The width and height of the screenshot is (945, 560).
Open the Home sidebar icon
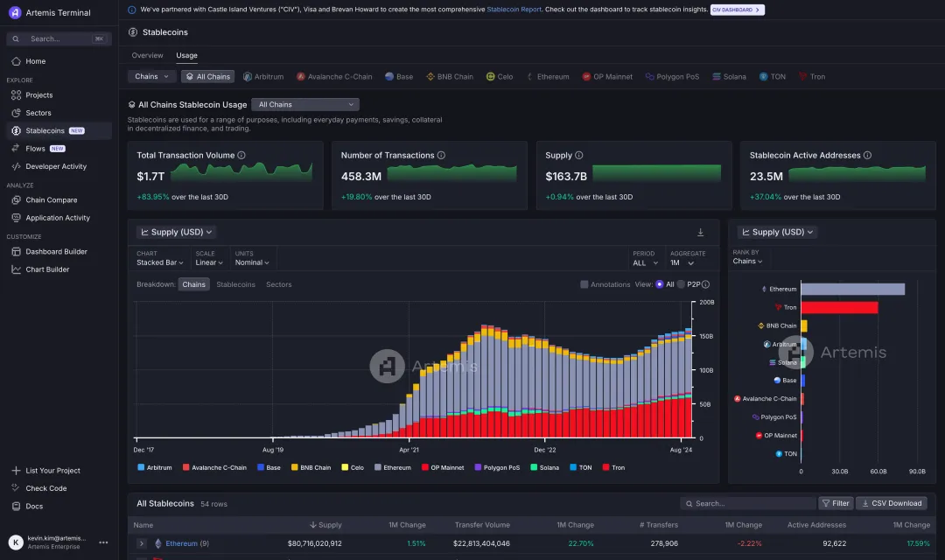coord(17,61)
